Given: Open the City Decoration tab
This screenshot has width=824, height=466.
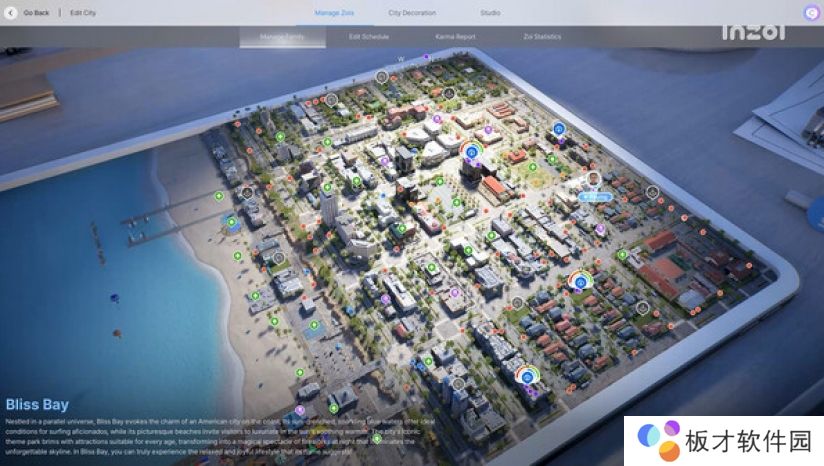Looking at the screenshot, I should (x=412, y=13).
